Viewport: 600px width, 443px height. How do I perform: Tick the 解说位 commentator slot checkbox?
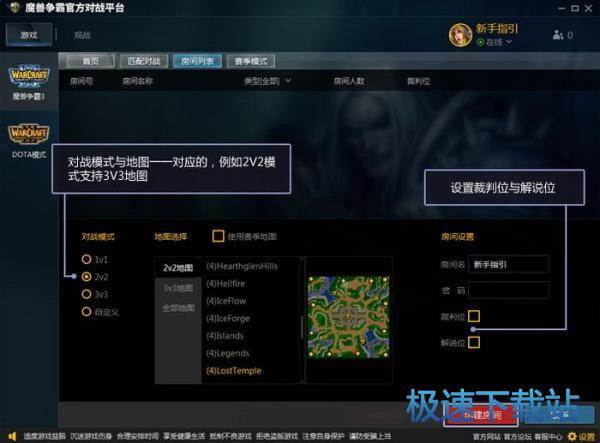[474, 342]
